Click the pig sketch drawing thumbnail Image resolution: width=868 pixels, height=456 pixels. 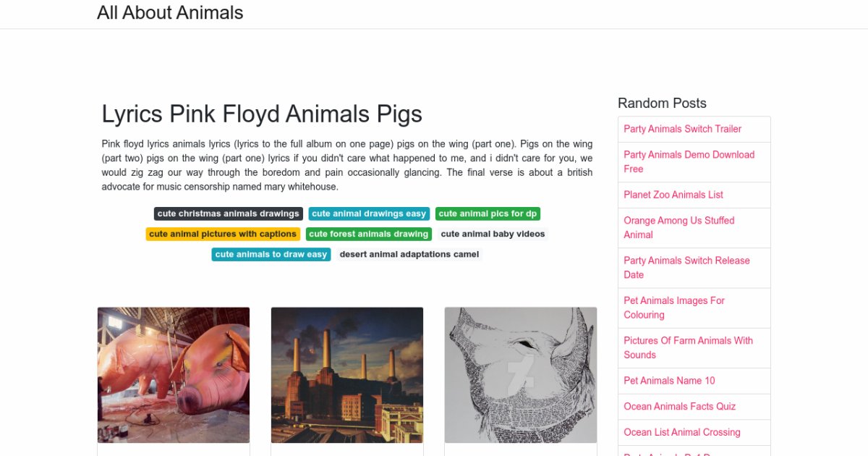[521, 374]
